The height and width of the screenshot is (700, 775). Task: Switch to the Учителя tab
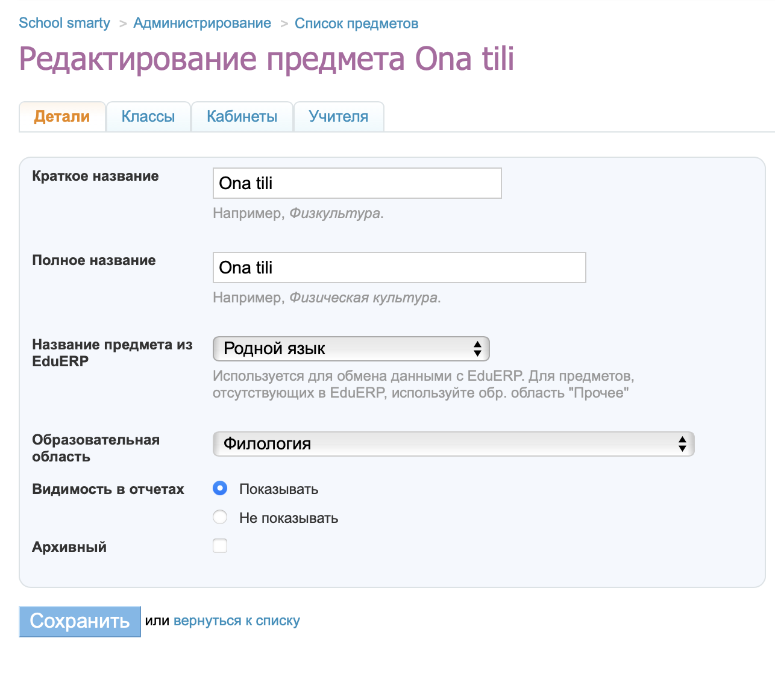point(338,116)
